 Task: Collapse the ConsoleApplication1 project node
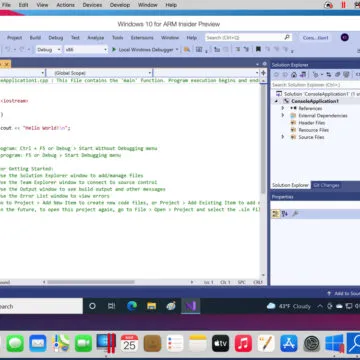tap(276, 101)
